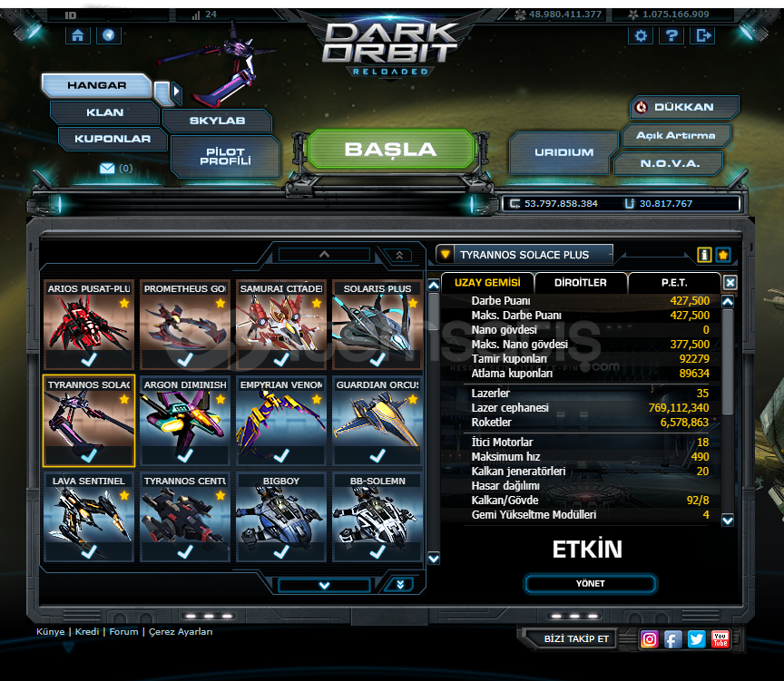Open the Pilot Profili menu

click(x=225, y=156)
